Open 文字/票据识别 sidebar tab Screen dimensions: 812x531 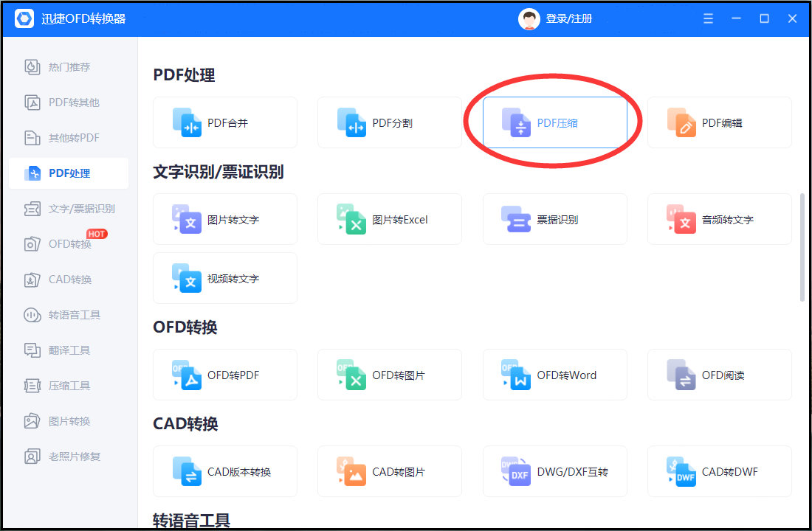(69, 209)
